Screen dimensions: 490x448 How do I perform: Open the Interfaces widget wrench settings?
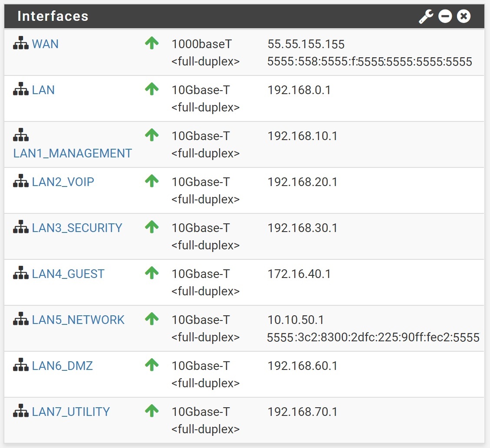click(426, 16)
